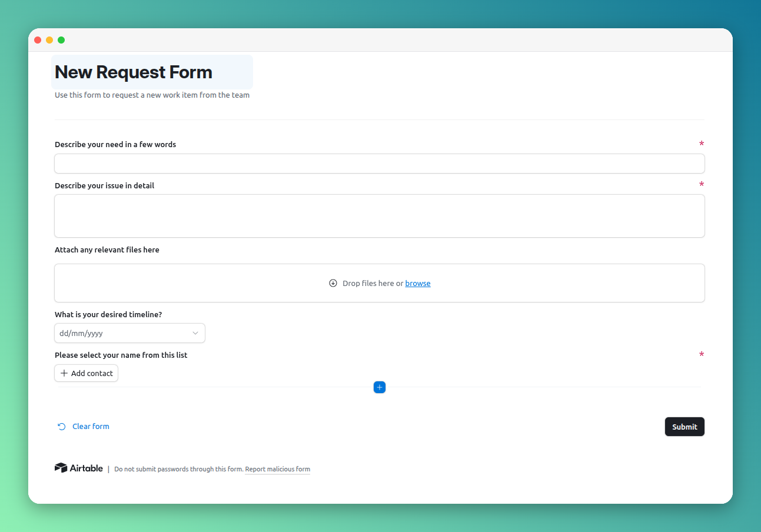Viewport: 761px width, 532px height.
Task: Open the Report malicious form link
Action: click(x=277, y=469)
